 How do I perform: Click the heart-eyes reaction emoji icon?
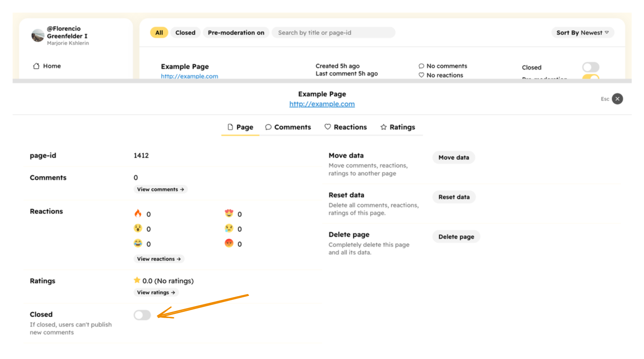click(x=229, y=213)
